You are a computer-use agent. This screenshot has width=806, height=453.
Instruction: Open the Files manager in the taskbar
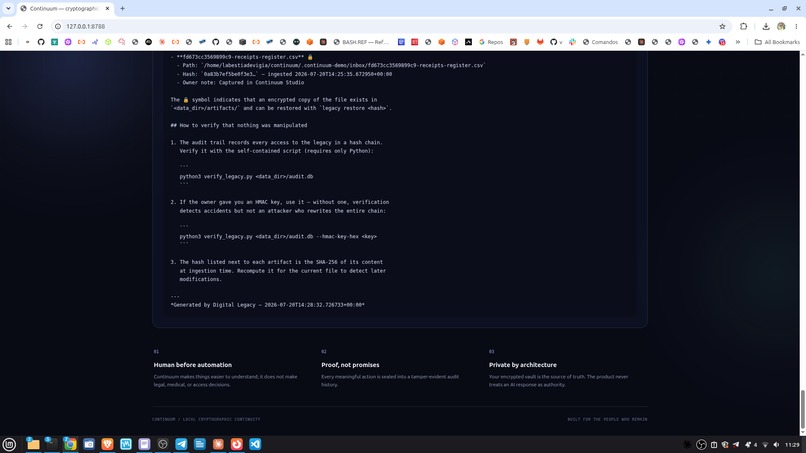(33, 444)
